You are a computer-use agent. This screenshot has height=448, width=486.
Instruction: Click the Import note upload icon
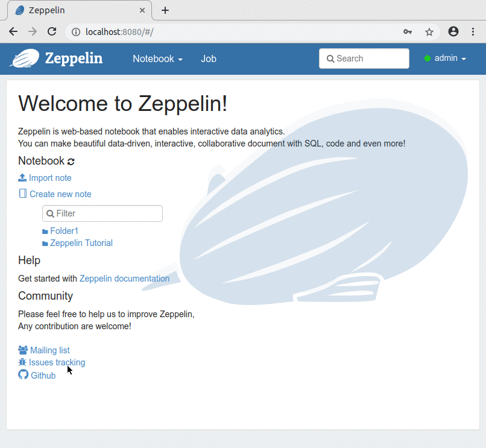coord(22,178)
